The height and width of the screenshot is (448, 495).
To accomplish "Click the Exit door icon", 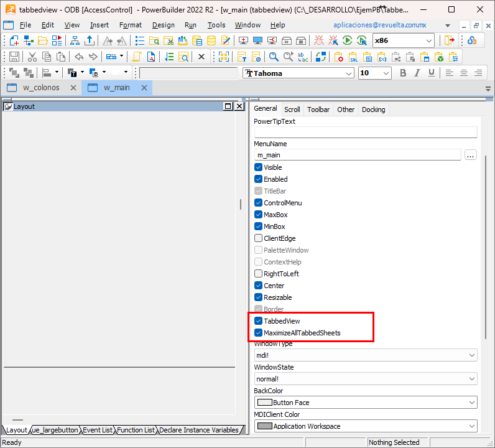I will (450, 40).
